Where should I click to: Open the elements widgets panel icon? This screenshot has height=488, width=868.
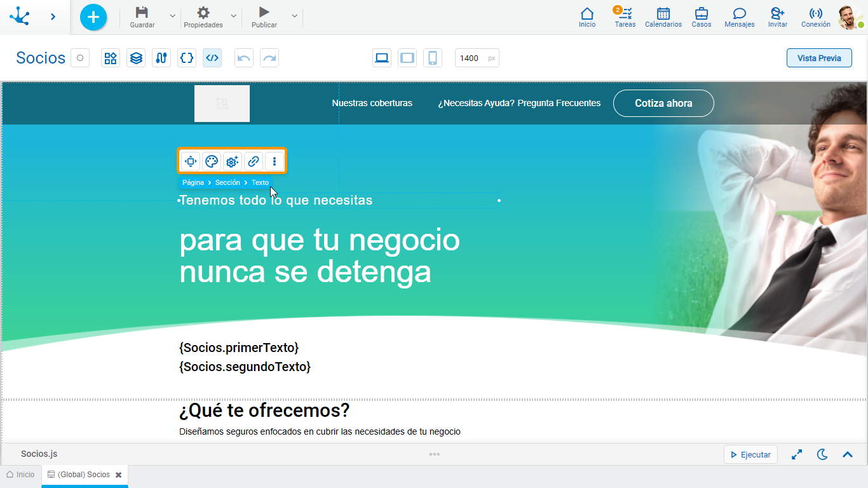[111, 58]
